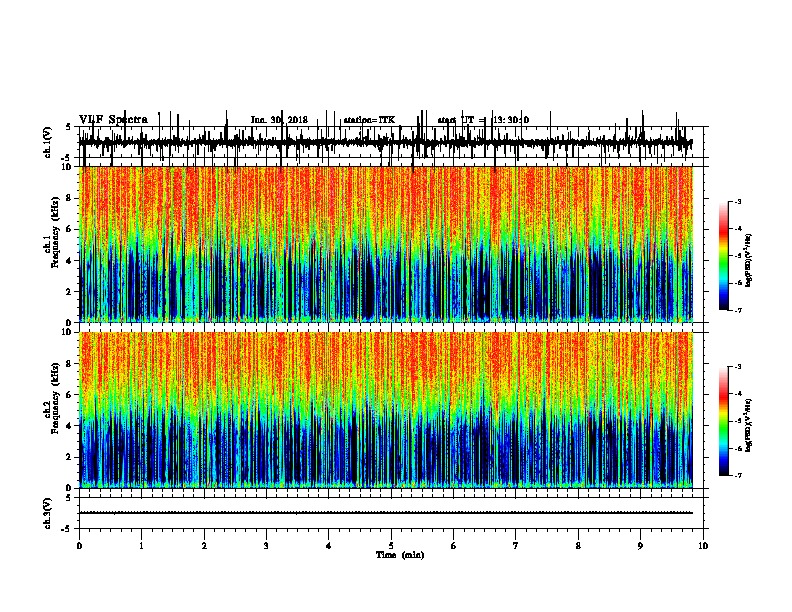The height and width of the screenshot is (612, 792).
Task: Click the "-3" value on ch.2 colorbar
Action: tap(737, 367)
